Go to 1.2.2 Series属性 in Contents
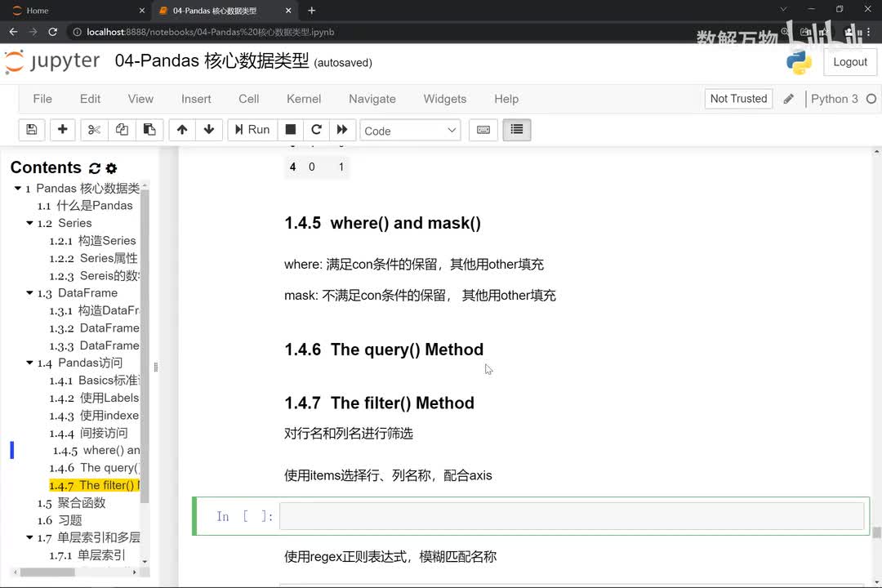882x588 pixels. pos(93,258)
